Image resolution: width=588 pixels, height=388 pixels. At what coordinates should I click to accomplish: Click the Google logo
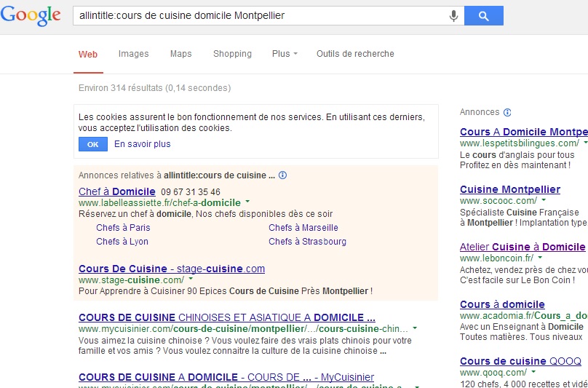point(31,16)
